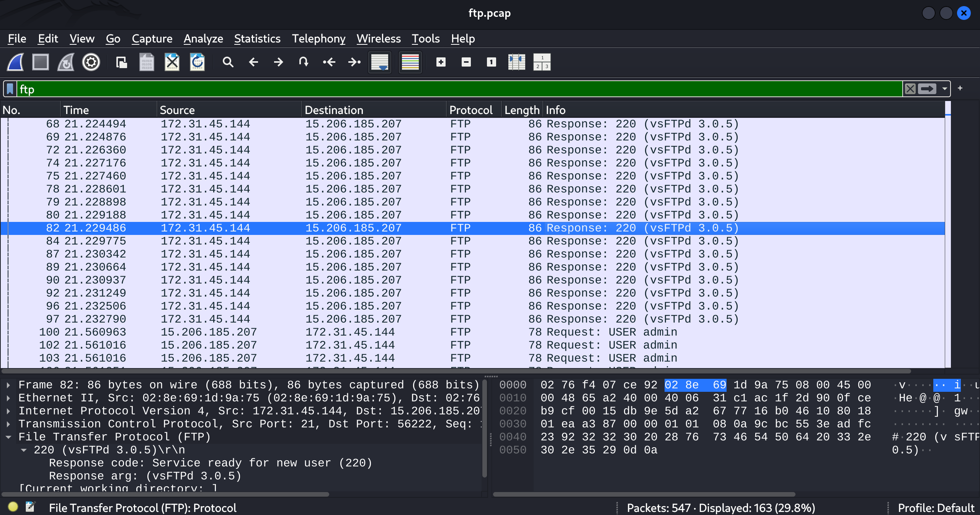Select packet number 68 row
Viewport: 980px width, 515px height.
coord(472,124)
